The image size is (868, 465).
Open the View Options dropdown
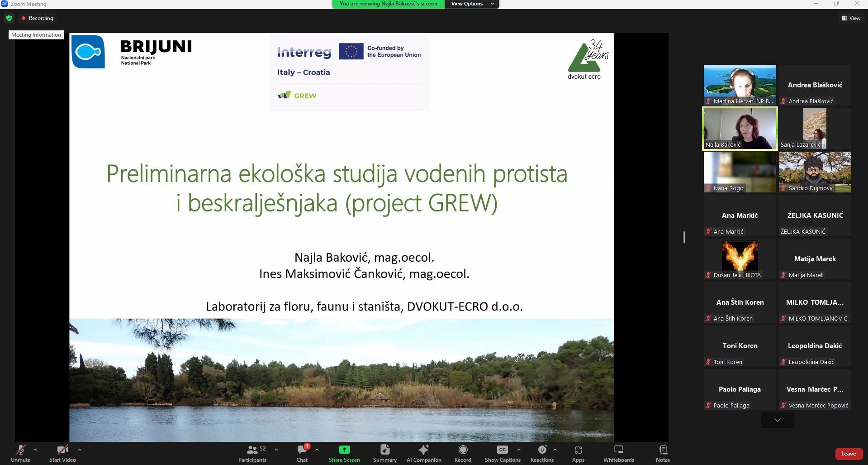click(472, 4)
